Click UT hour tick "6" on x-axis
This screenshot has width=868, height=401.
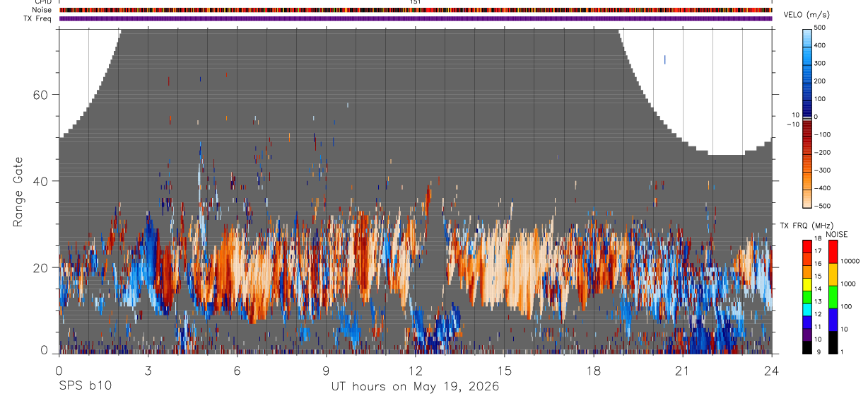(x=237, y=370)
